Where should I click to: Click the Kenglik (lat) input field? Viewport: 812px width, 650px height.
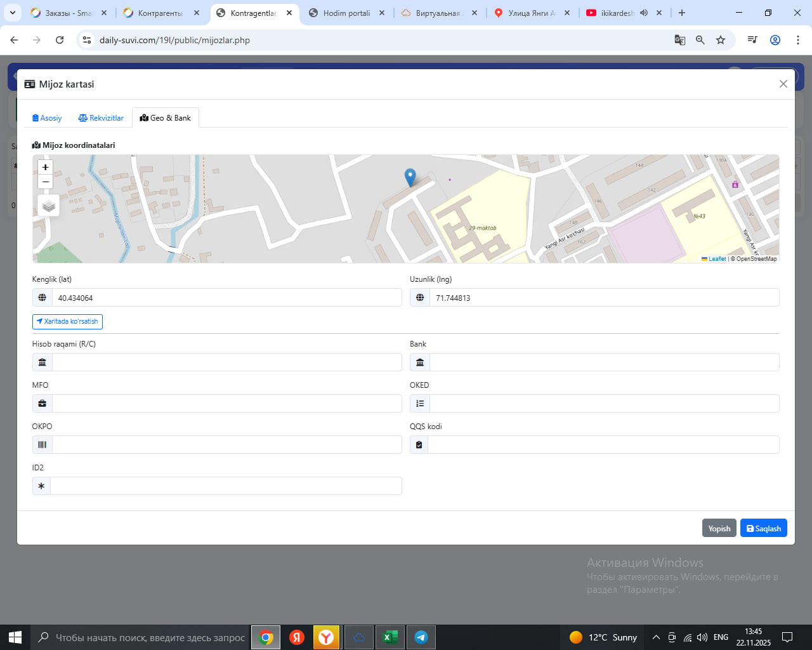(x=226, y=298)
